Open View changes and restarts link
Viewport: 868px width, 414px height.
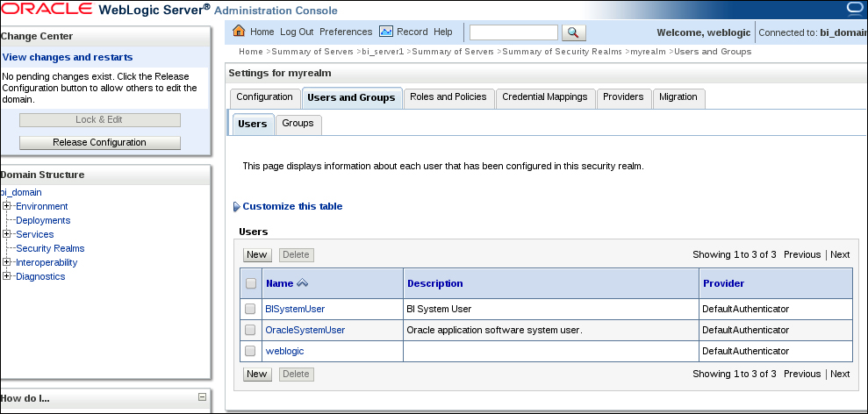point(68,58)
